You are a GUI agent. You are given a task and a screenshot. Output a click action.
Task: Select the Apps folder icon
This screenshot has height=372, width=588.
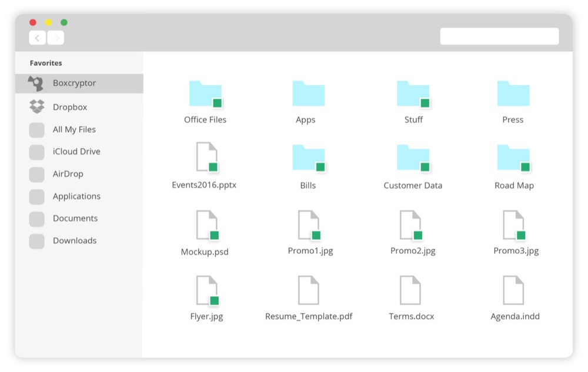coord(308,93)
